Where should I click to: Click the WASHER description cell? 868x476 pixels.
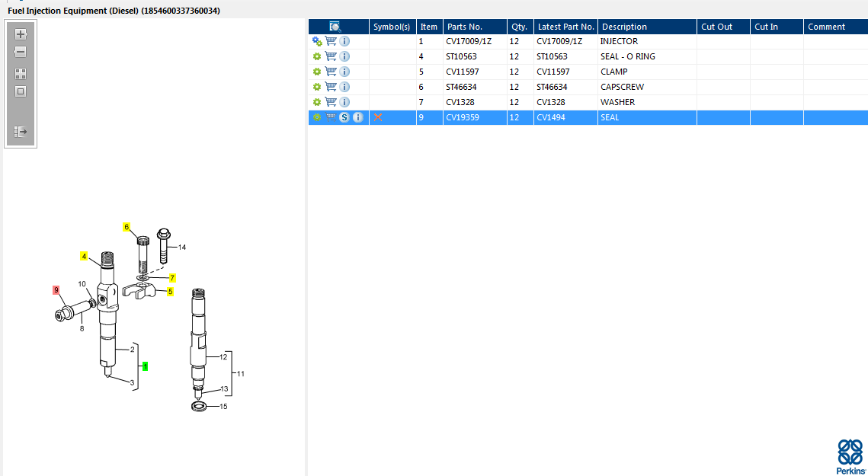(x=647, y=102)
